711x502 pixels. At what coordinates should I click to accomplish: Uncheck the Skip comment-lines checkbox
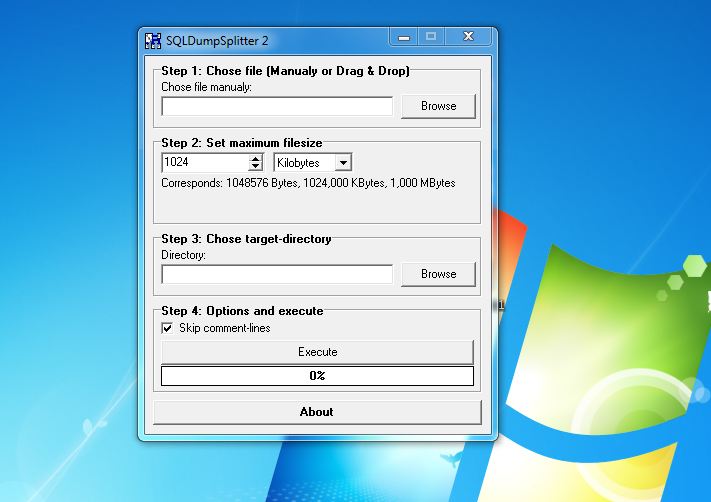[167, 328]
